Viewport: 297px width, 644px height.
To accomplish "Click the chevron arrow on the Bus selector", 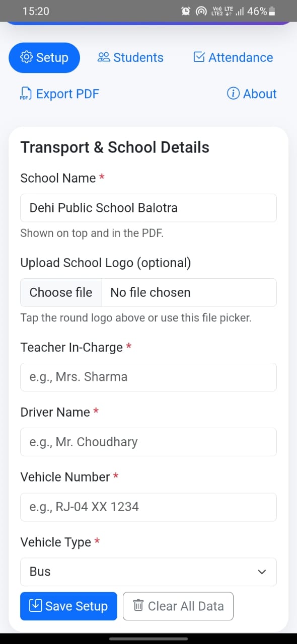I will 262,572.
